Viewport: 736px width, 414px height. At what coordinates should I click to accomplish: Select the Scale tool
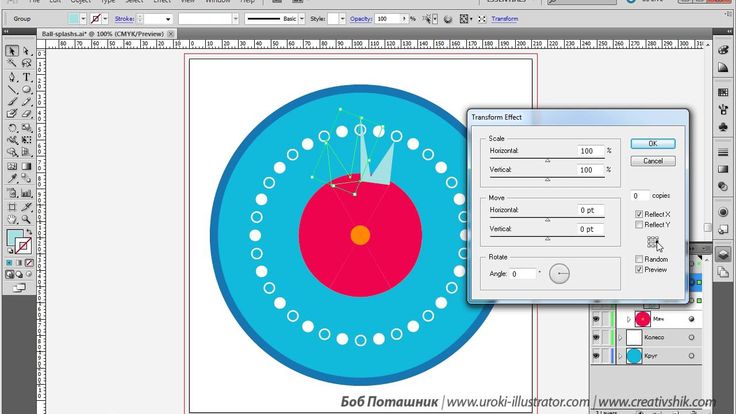[x=26, y=128]
